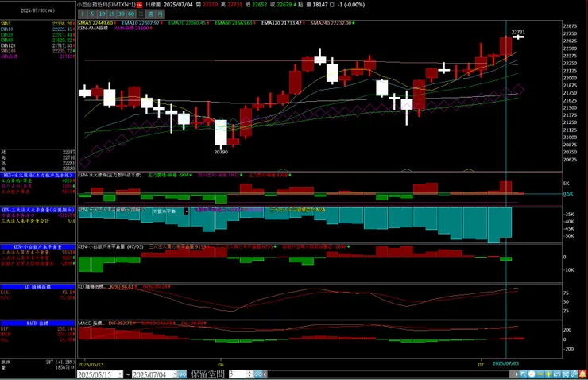
Task: Click the 日線圖 label in title bar
Action: point(153,5)
